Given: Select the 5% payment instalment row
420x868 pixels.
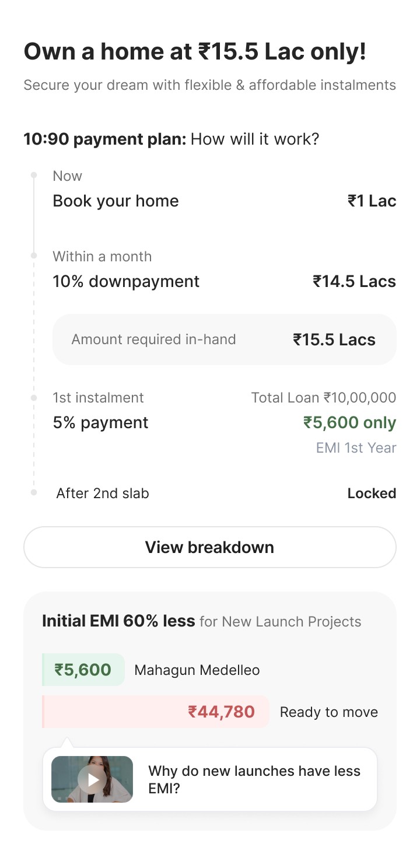Looking at the screenshot, I should coord(100,422).
